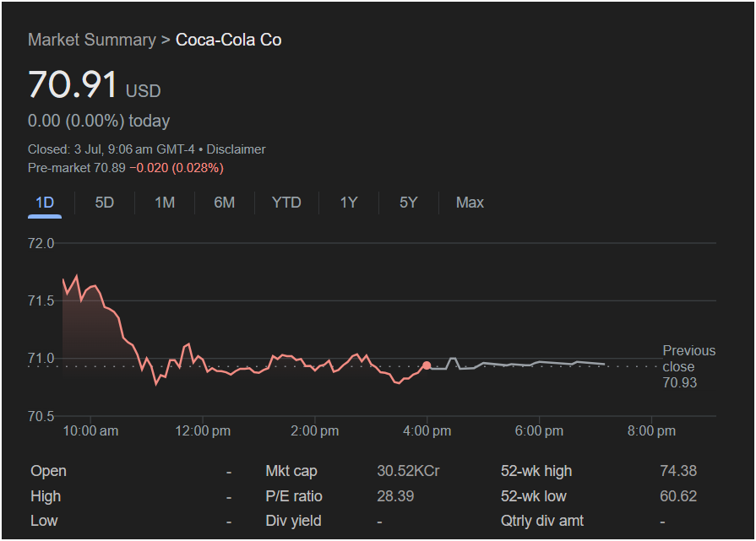Click the 30.52KCr market cap value
Image resolution: width=756 pixels, height=541 pixels.
click(408, 471)
